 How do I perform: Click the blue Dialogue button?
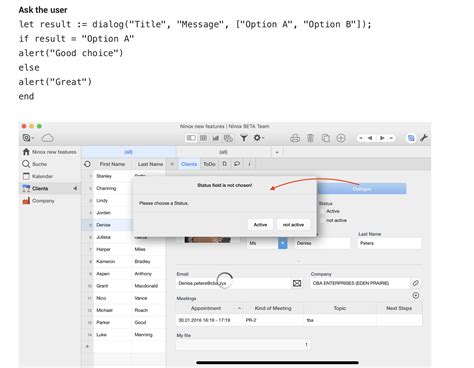[x=362, y=189]
